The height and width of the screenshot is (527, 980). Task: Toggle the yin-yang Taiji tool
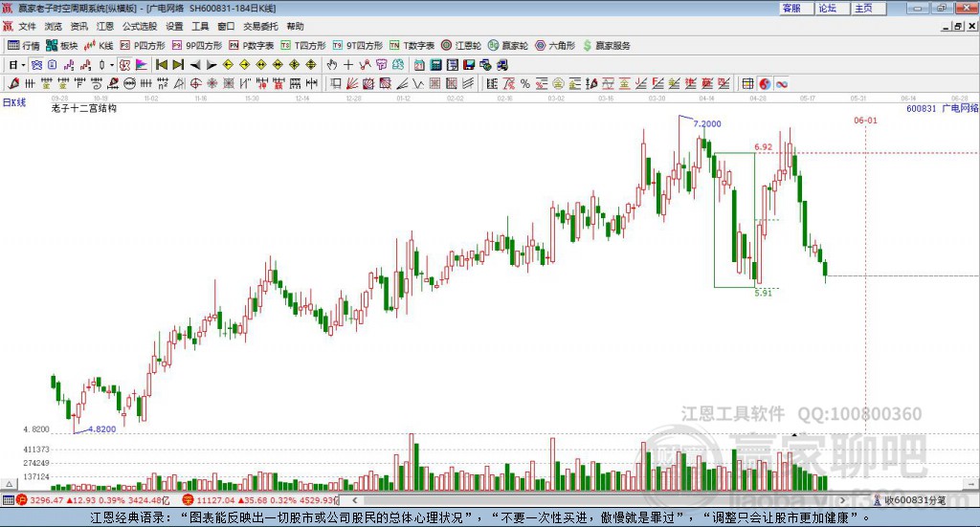[x=765, y=83]
